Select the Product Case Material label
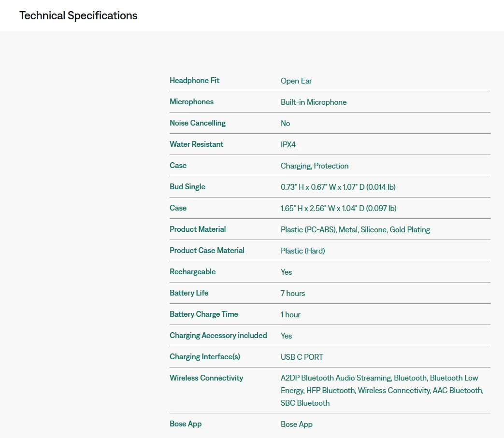 pyautogui.click(x=207, y=250)
